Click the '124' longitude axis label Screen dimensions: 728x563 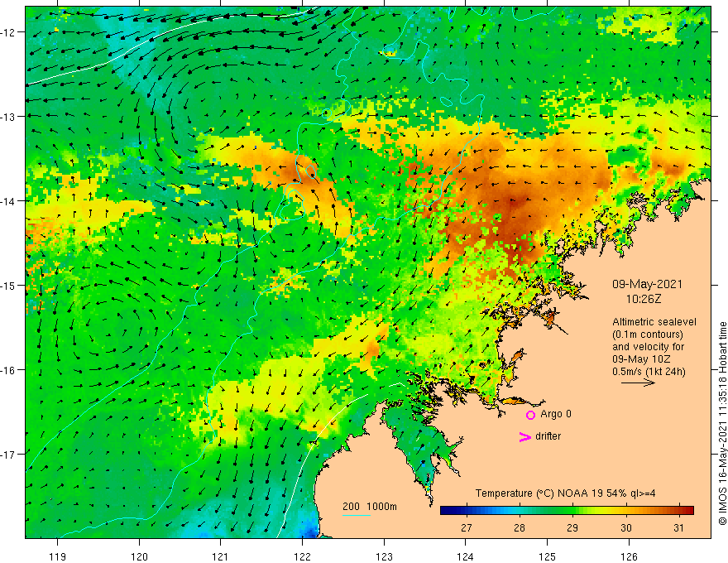click(x=466, y=556)
